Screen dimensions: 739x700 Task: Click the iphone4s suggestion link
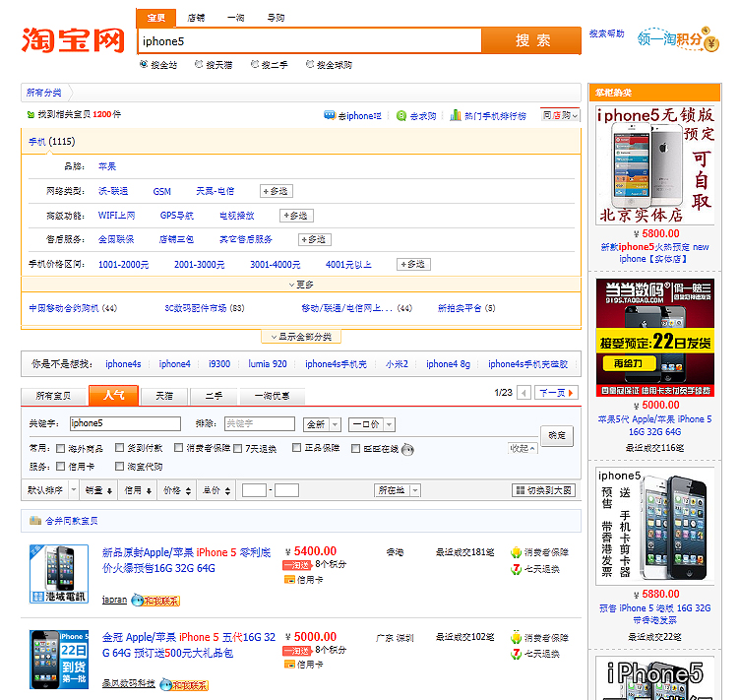(123, 364)
